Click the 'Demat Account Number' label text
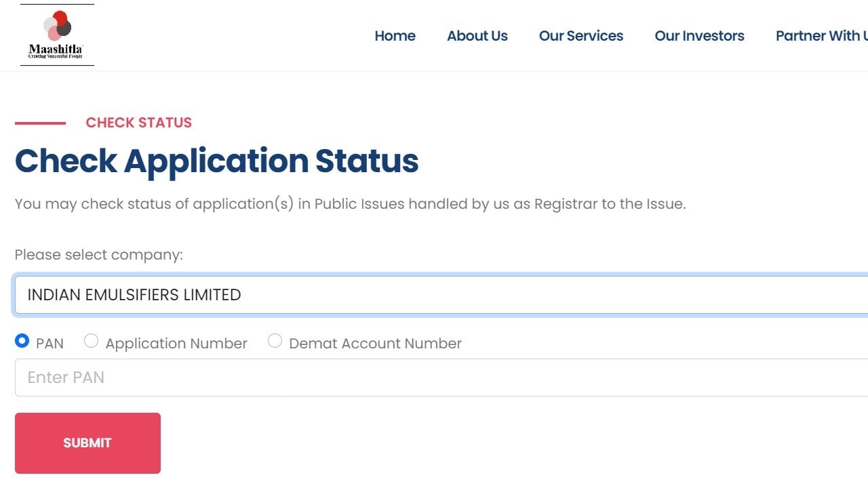 375,344
